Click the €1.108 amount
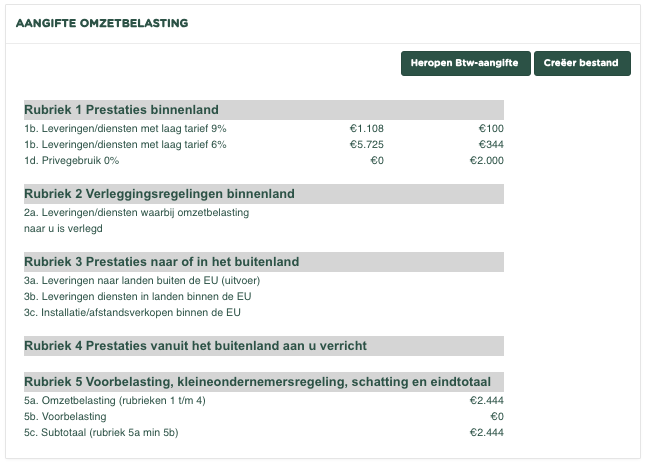645x464 pixels. 366,128
